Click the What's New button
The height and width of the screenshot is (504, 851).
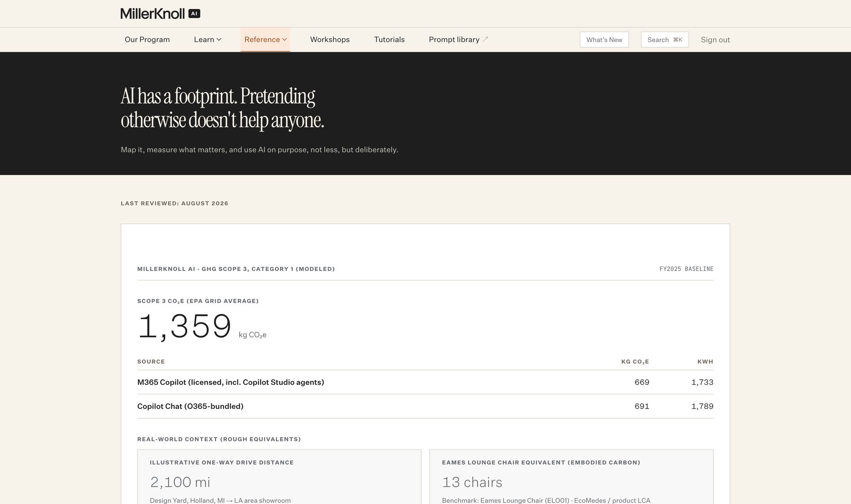[604, 40]
